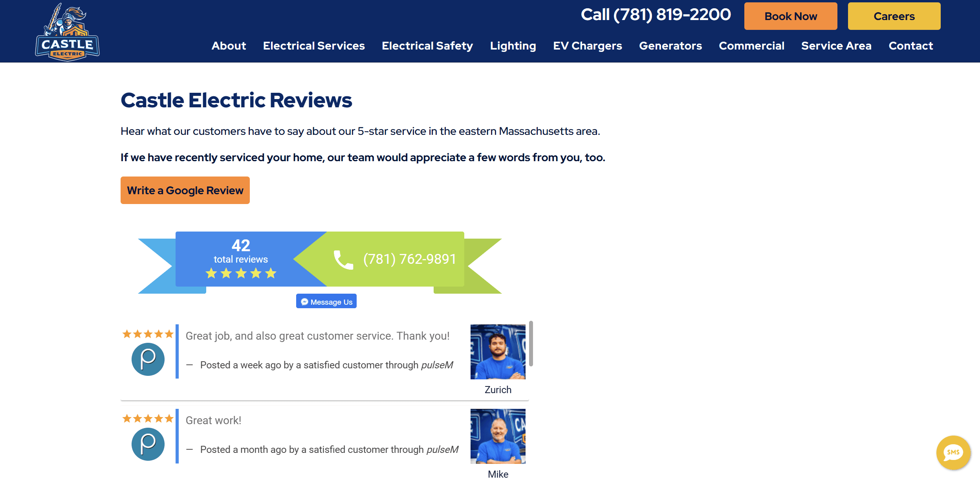980x480 pixels.
Task: Click the About navigation tab
Action: [229, 45]
